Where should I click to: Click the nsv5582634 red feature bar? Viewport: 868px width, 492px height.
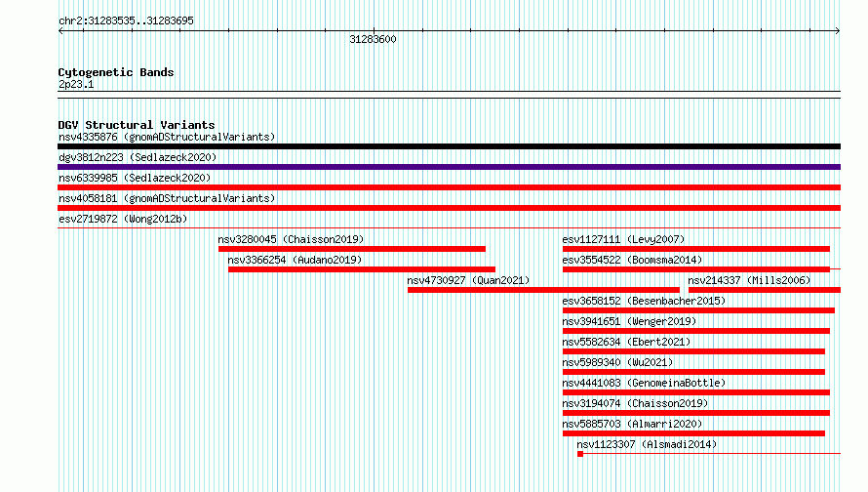(693, 351)
